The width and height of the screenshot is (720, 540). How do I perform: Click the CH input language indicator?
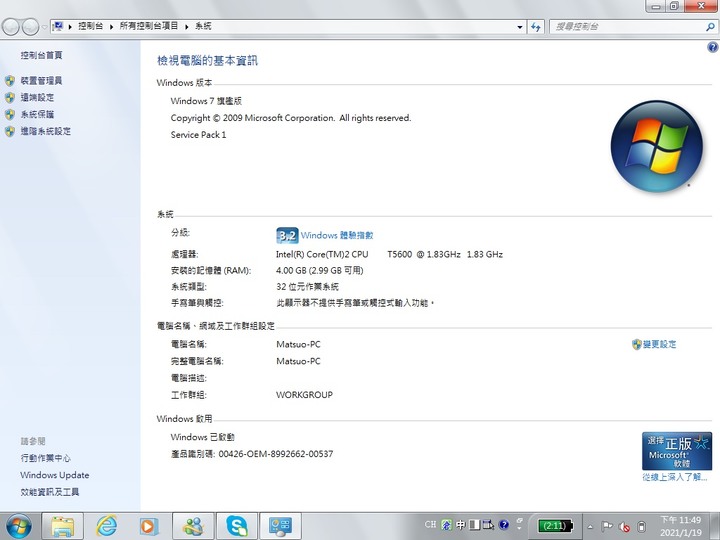click(430, 524)
